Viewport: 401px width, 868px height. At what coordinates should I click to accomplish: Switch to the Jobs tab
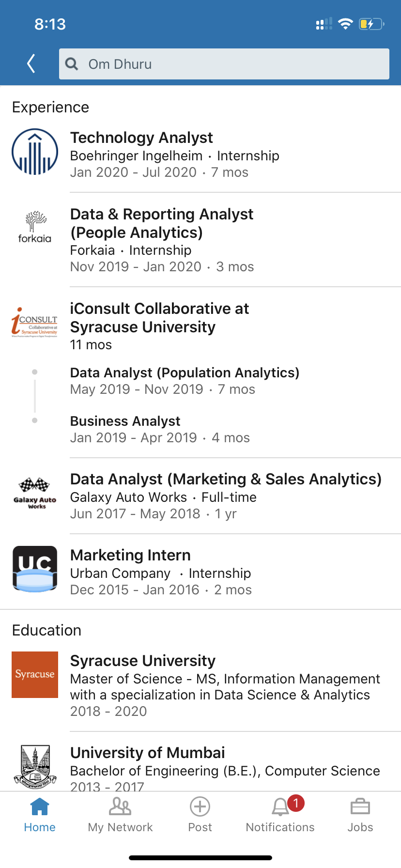click(360, 815)
